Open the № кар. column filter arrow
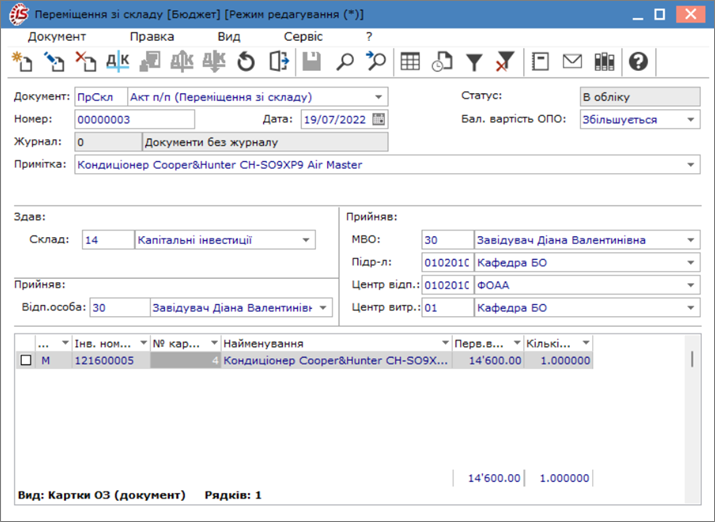The image size is (715, 522). click(214, 343)
